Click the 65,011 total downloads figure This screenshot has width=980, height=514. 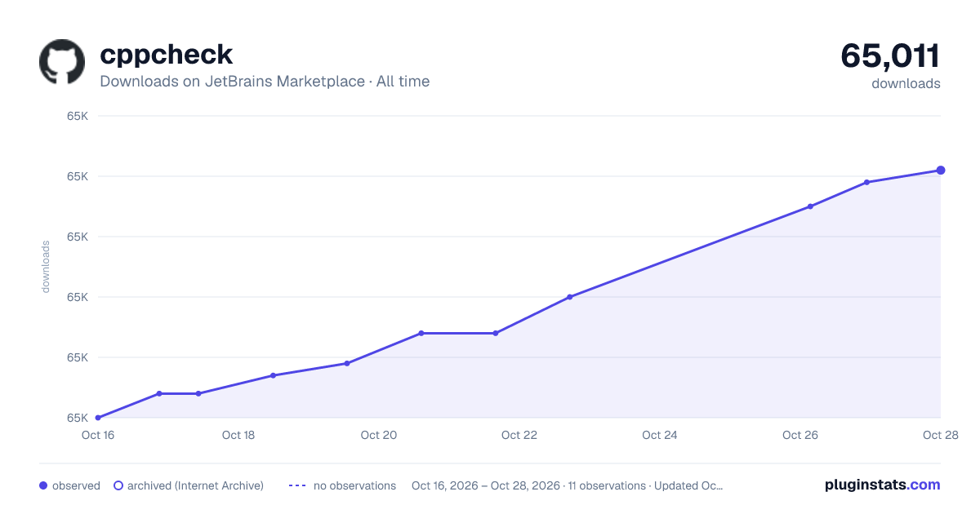click(890, 55)
